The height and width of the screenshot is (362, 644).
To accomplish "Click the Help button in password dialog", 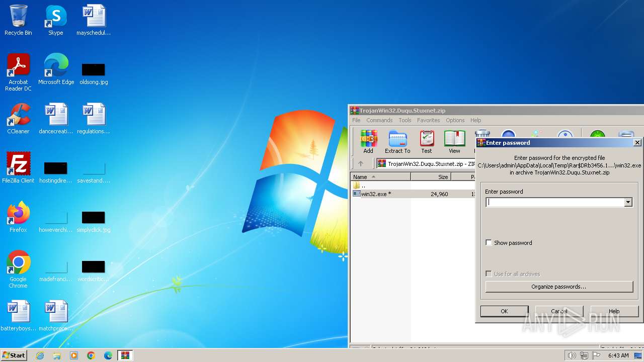I will [614, 311].
